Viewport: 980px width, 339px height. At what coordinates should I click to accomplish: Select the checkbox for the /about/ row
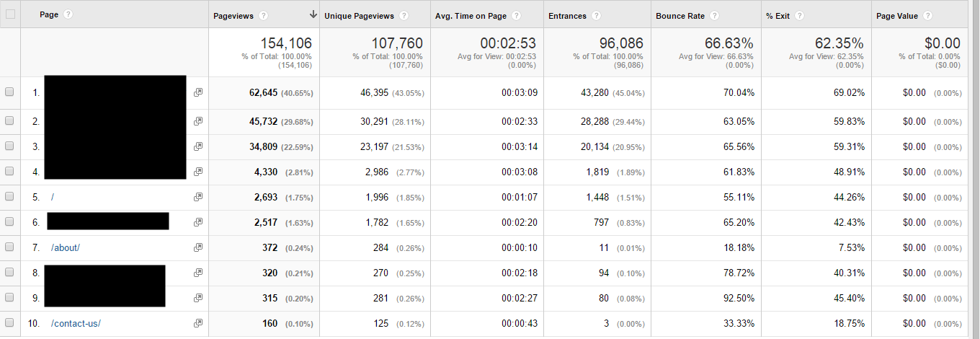click(x=9, y=247)
